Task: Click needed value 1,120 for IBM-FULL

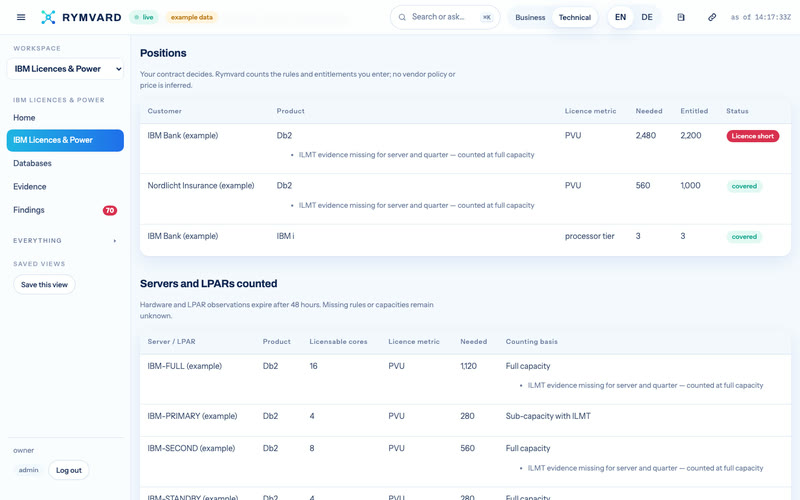Action: coord(468,366)
